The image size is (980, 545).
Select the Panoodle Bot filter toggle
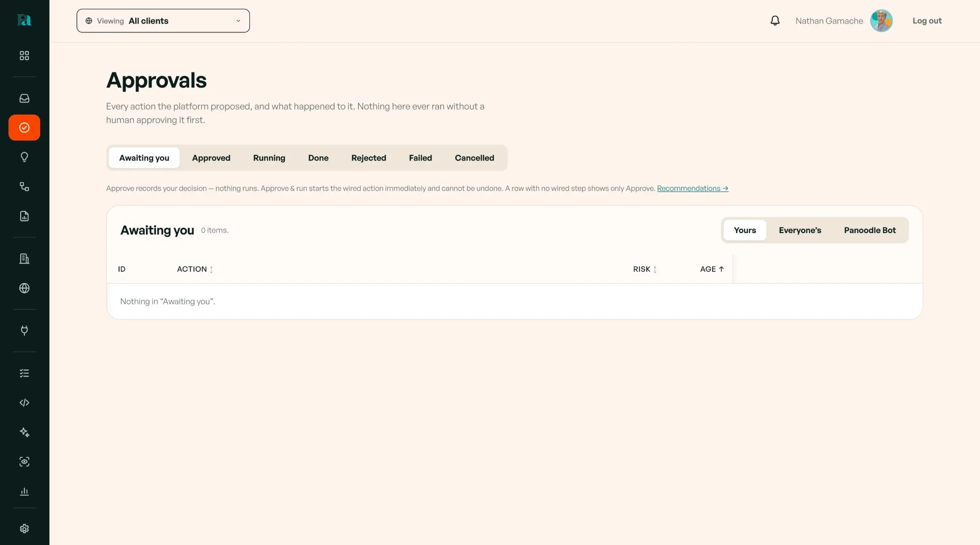[869, 230]
